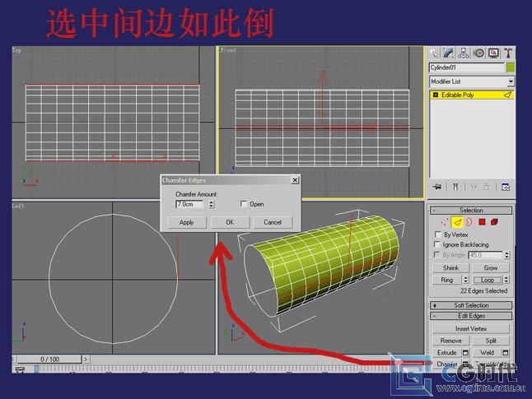Image resolution: width=532 pixels, height=399 pixels.
Task: Click the Chamfer button
Action: (x=447, y=364)
